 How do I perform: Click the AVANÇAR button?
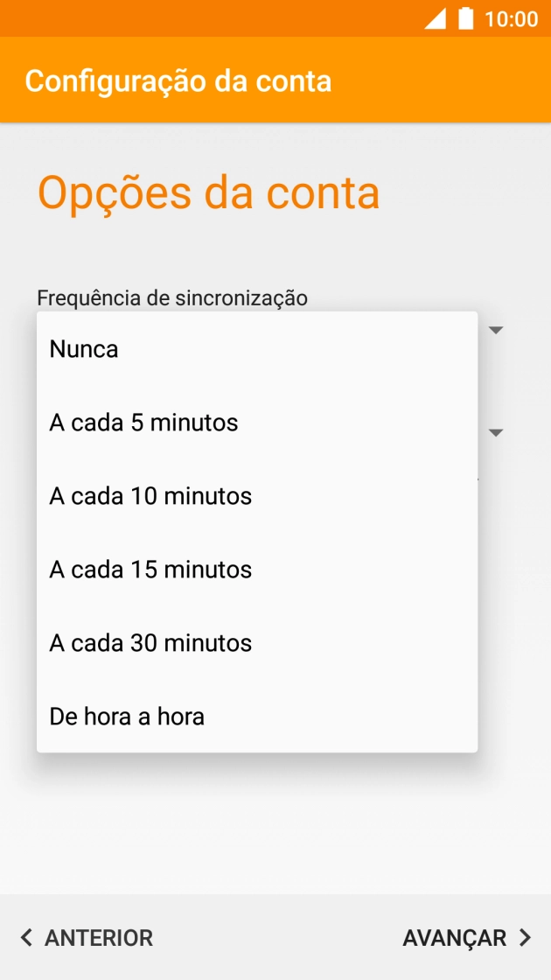pyautogui.click(x=457, y=937)
